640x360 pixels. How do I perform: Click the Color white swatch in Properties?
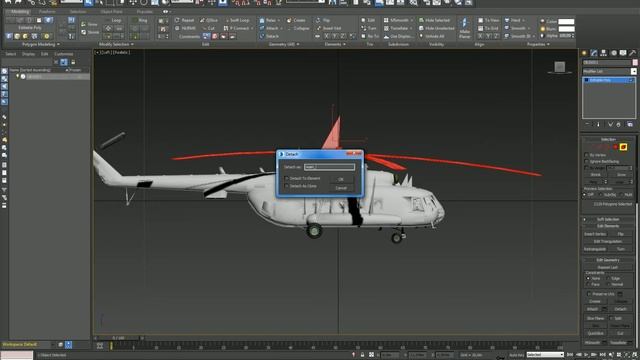(566, 21)
